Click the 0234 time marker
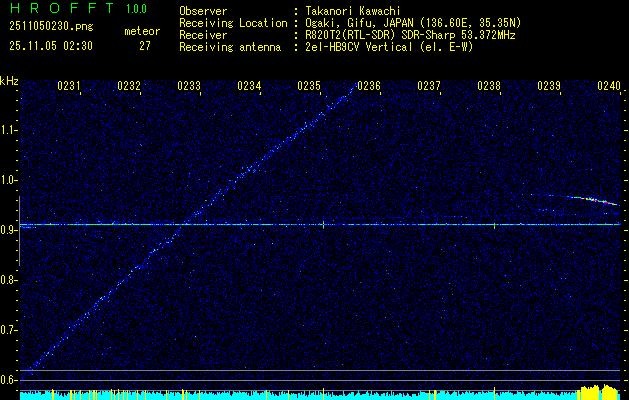 click(249, 86)
